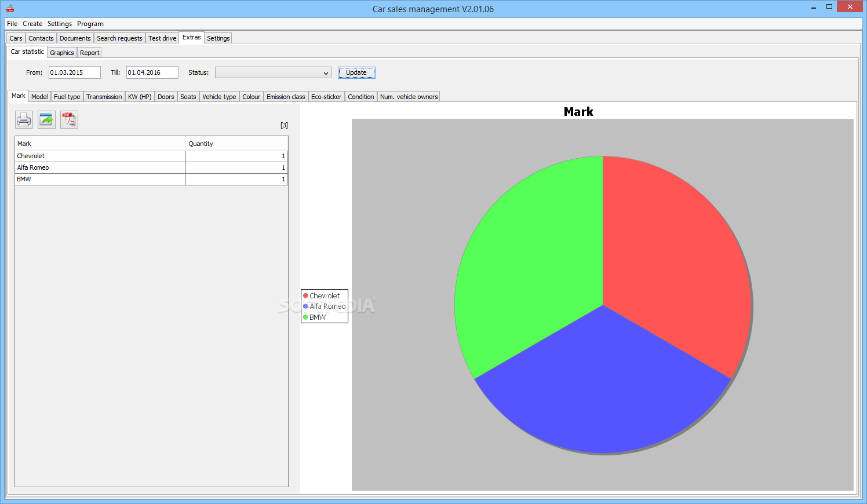This screenshot has height=504, width=867.
Task: Click the Mark chart title
Action: tap(578, 112)
